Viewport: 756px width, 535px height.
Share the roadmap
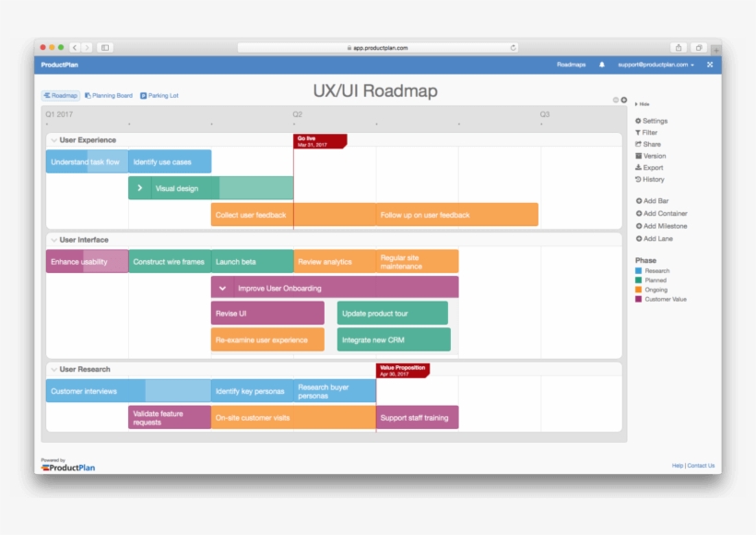coord(650,144)
